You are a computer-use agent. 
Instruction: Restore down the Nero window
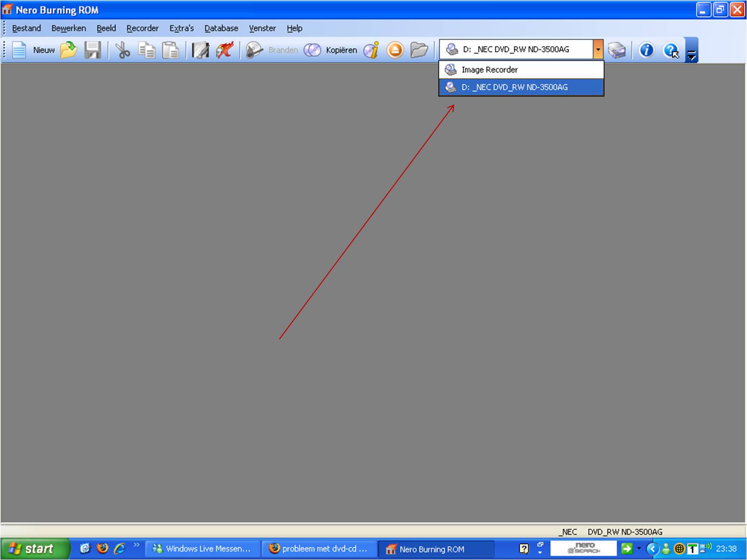tap(720, 10)
